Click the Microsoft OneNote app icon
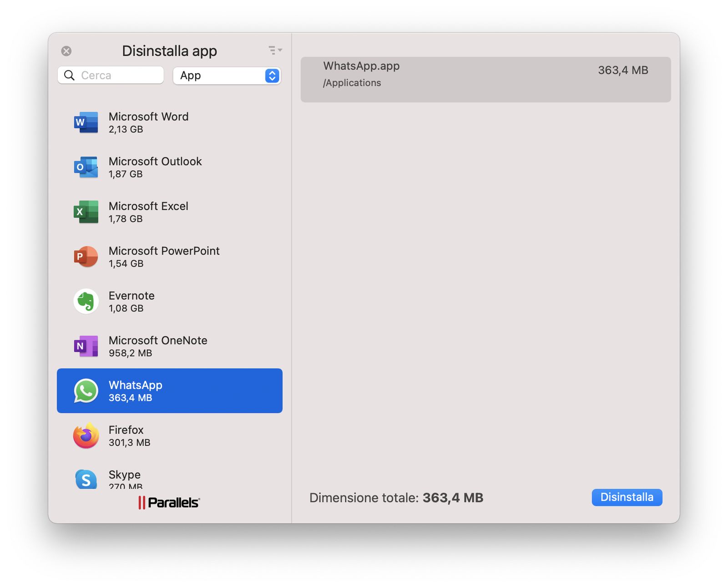The height and width of the screenshot is (587, 728). (86, 346)
